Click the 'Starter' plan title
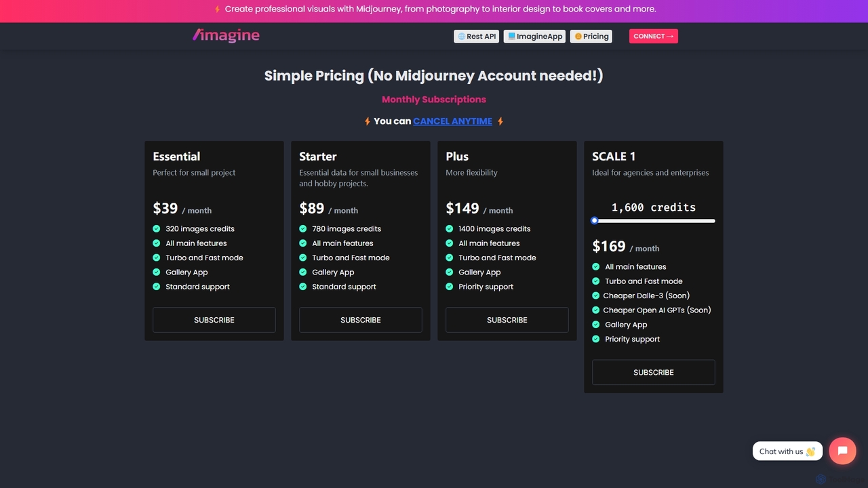The image size is (868, 488). tap(318, 157)
